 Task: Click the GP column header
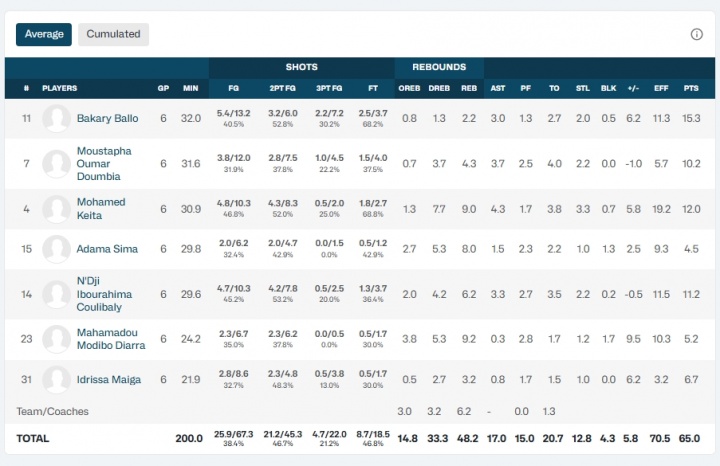[163, 88]
